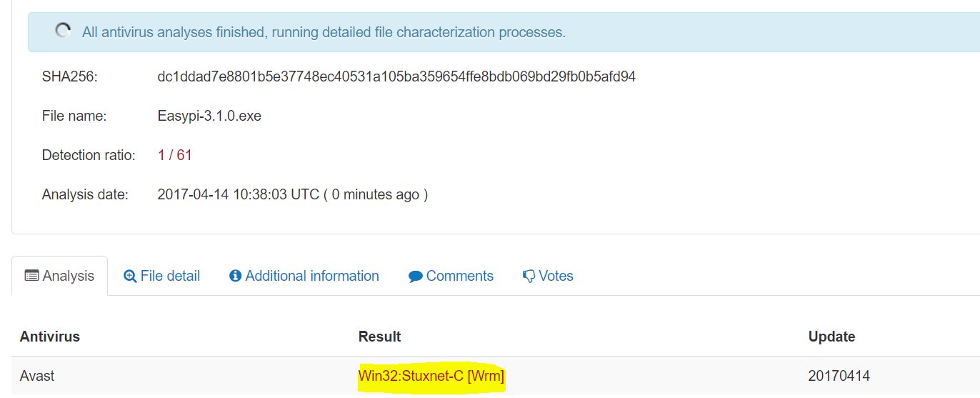Click the Additional information info icon
The width and height of the screenshot is (980, 398).
click(236, 276)
